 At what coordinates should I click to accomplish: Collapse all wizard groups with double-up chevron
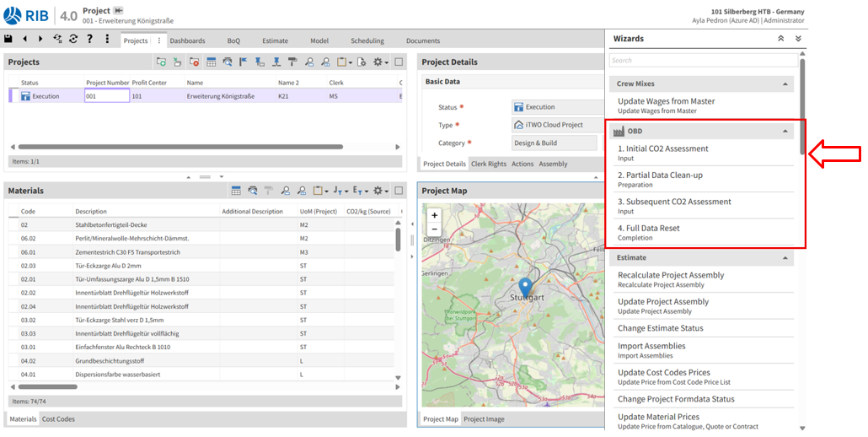point(780,39)
